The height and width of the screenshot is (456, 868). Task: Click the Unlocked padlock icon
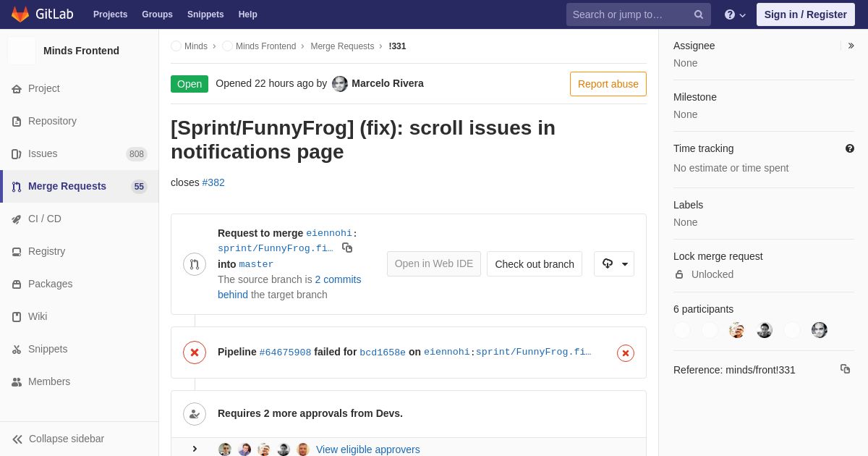tap(679, 274)
